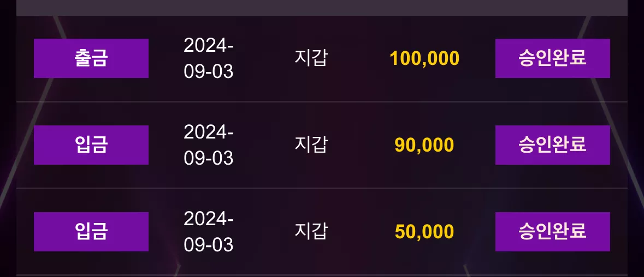The height and width of the screenshot is (277, 644).
Task: Click the 출금 badge in first row
Action: coord(91,58)
